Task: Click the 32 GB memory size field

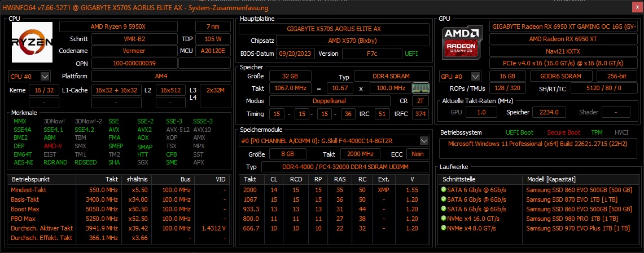Action: (290, 76)
